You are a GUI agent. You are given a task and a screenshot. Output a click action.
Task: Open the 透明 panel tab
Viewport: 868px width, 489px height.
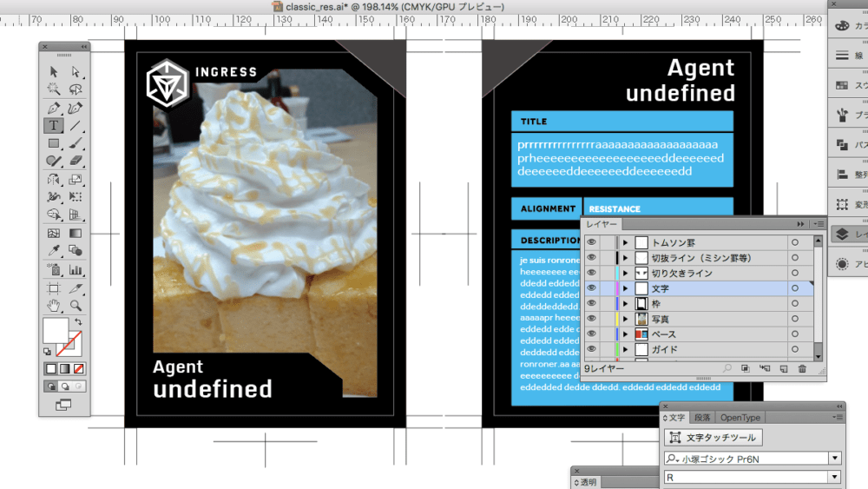[x=585, y=482]
